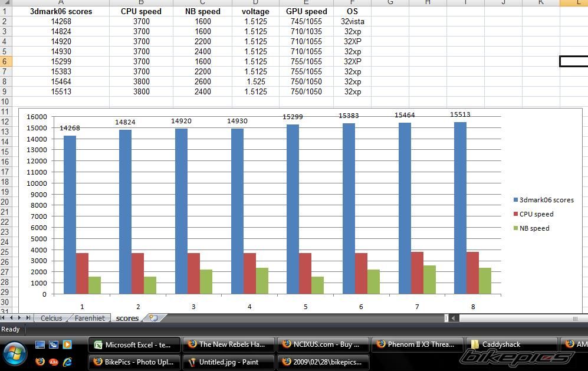Viewport: 588px width, 371px height.
Task: Switch to the Farenhiet sheet tab
Action: pyautogui.click(x=90, y=318)
